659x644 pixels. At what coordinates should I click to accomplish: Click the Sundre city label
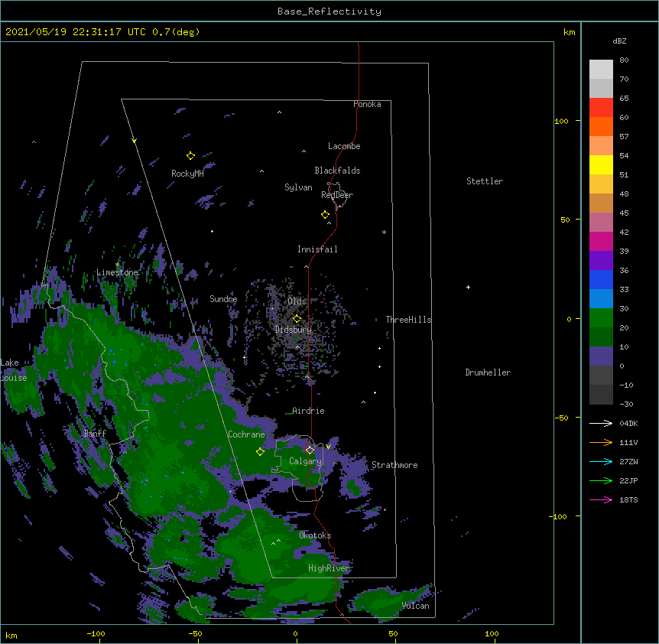[223, 299]
